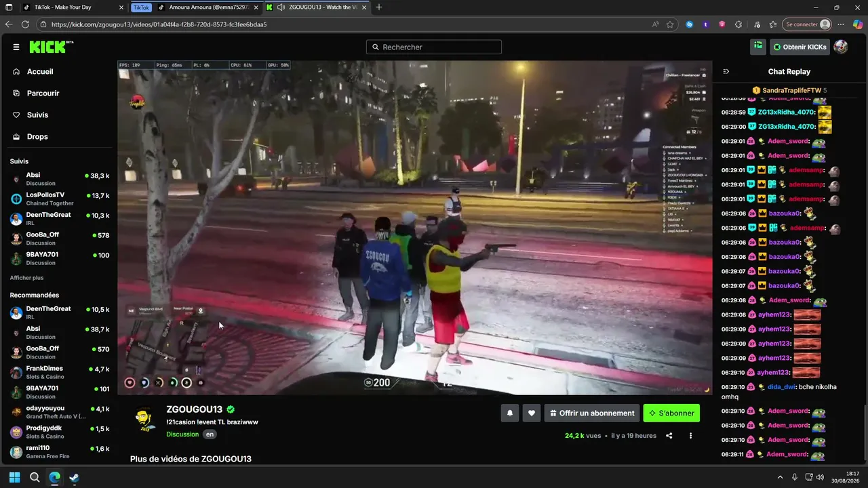
Task: Open the Windows Start menu
Action: pyautogui.click(x=14, y=477)
